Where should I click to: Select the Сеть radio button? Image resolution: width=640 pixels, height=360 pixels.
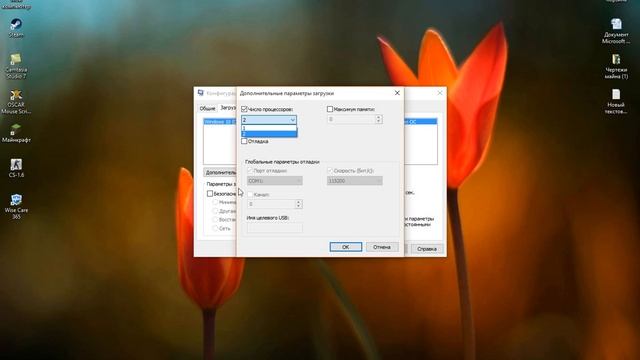point(215,228)
